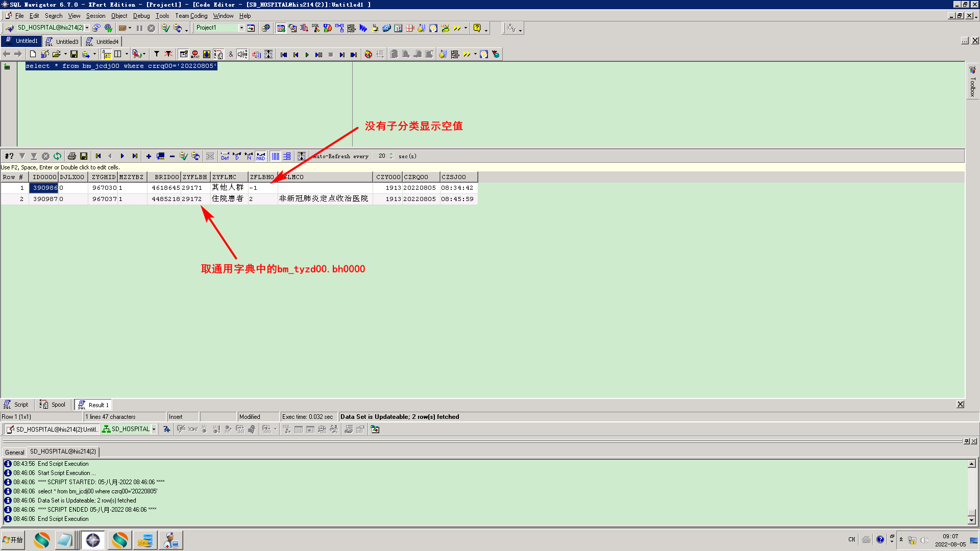Viewport: 980px width, 551px height.
Task: Switch results to grid view toggle
Action: pyautogui.click(x=276, y=156)
